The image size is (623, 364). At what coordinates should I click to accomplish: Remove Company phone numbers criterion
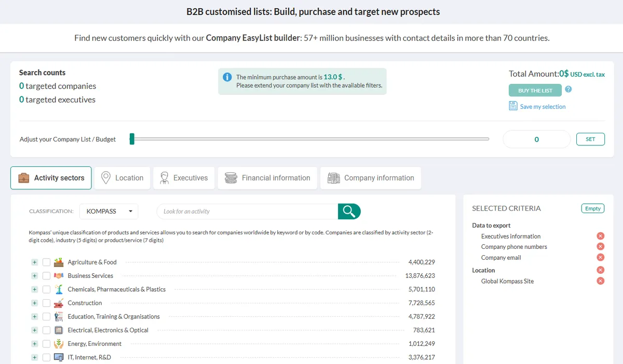pyautogui.click(x=601, y=247)
